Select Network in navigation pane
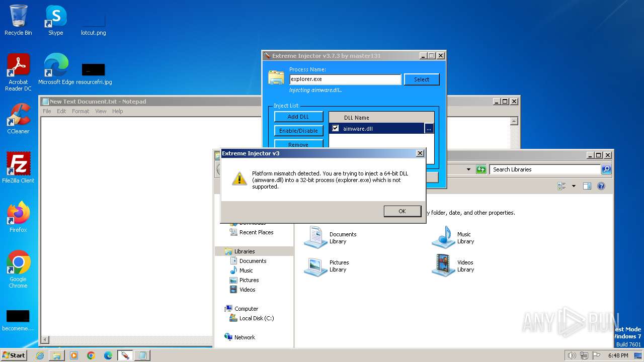Viewport: 644px width, 362px height. click(245, 337)
